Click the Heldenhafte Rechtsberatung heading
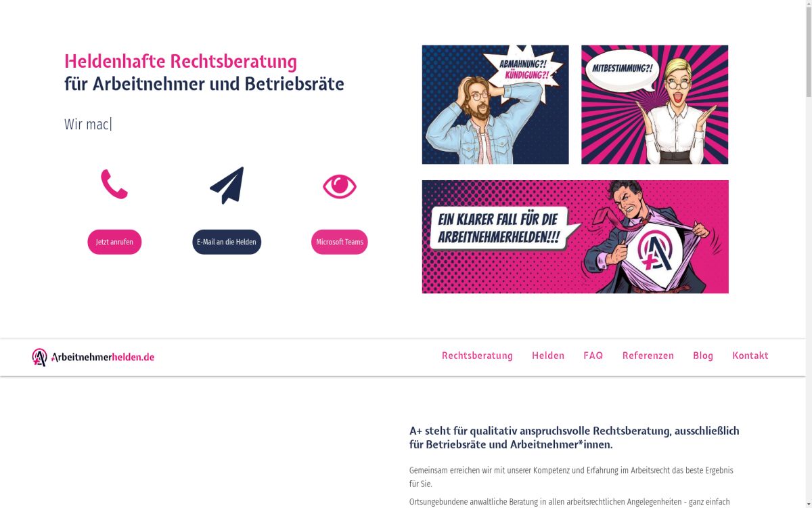Image resolution: width=812 pixels, height=508 pixels. (x=181, y=61)
